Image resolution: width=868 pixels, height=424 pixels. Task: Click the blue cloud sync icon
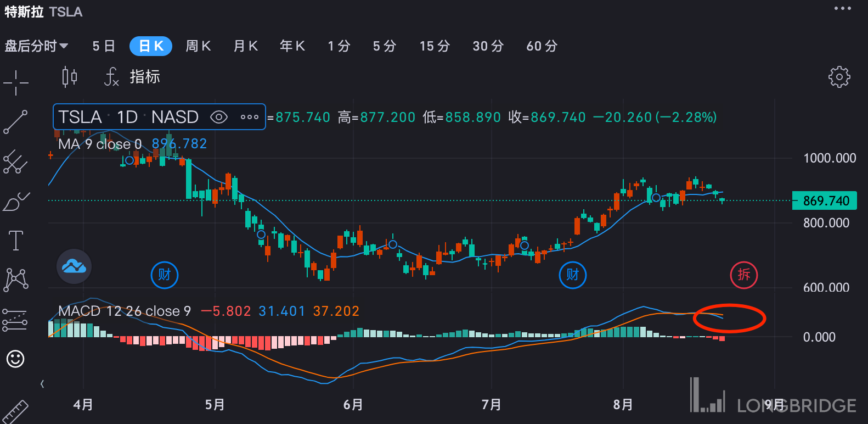[74, 266]
